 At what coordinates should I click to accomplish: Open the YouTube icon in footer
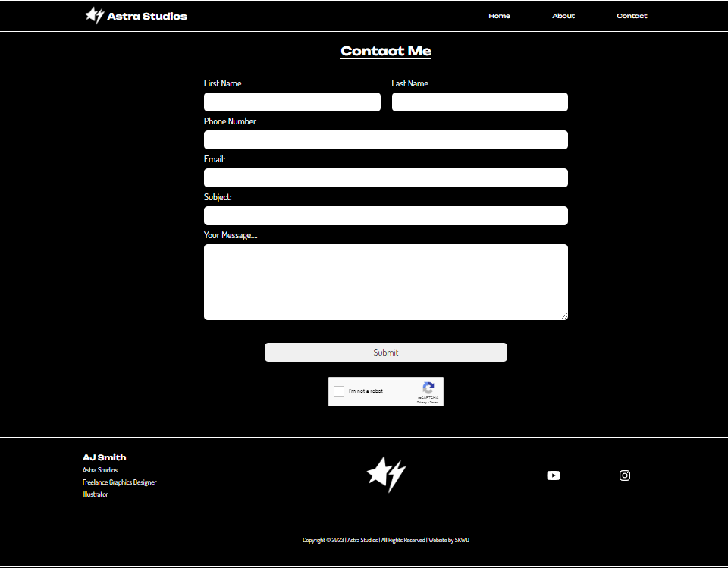point(553,475)
